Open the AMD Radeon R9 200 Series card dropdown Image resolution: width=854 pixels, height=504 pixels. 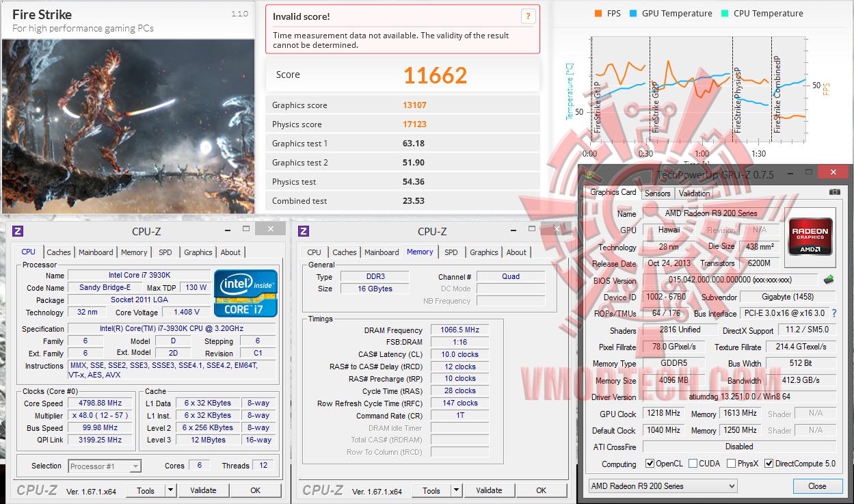[663, 486]
